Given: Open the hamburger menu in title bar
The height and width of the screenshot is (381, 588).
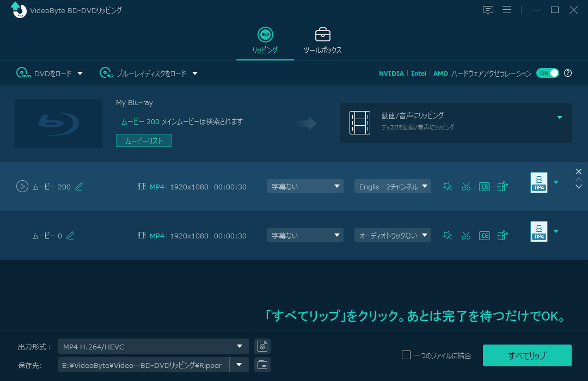Looking at the screenshot, I should (507, 10).
